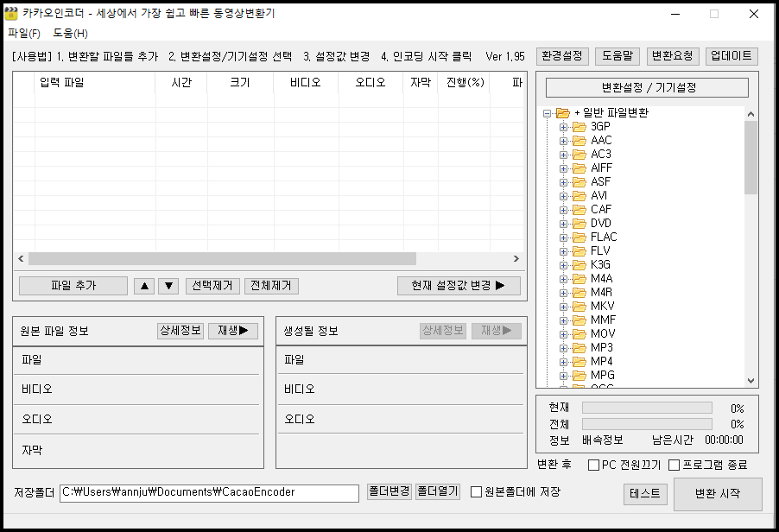Click the 전체 progress bar
This screenshot has width=779, height=532.
click(x=647, y=424)
